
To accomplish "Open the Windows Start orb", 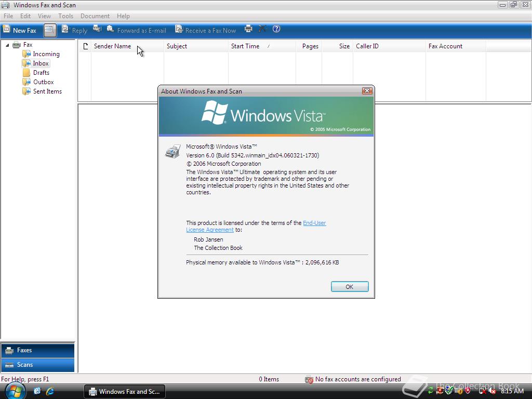I will [x=15, y=391].
